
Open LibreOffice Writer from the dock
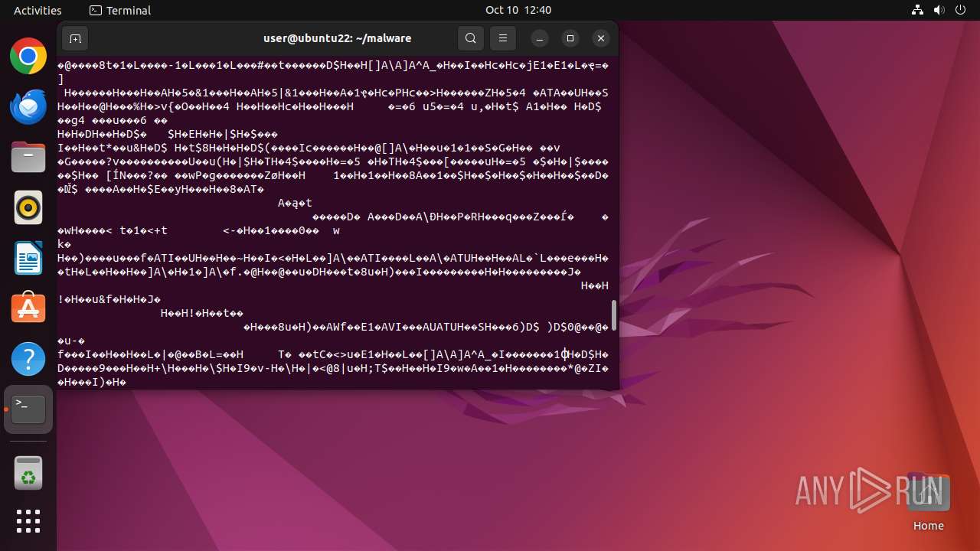click(28, 258)
